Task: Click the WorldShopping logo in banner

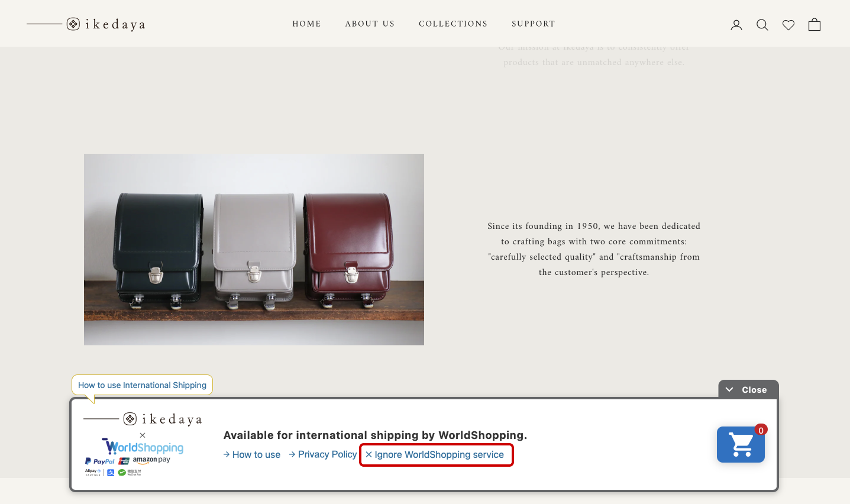Action: [x=143, y=447]
